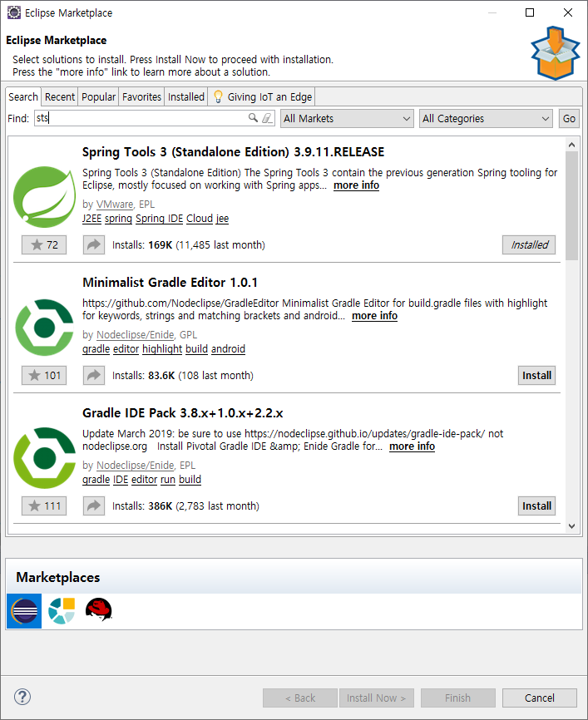Image resolution: width=588 pixels, height=720 pixels.
Task: Click the Minimalist Gradle Editor logo
Action: tap(44, 328)
